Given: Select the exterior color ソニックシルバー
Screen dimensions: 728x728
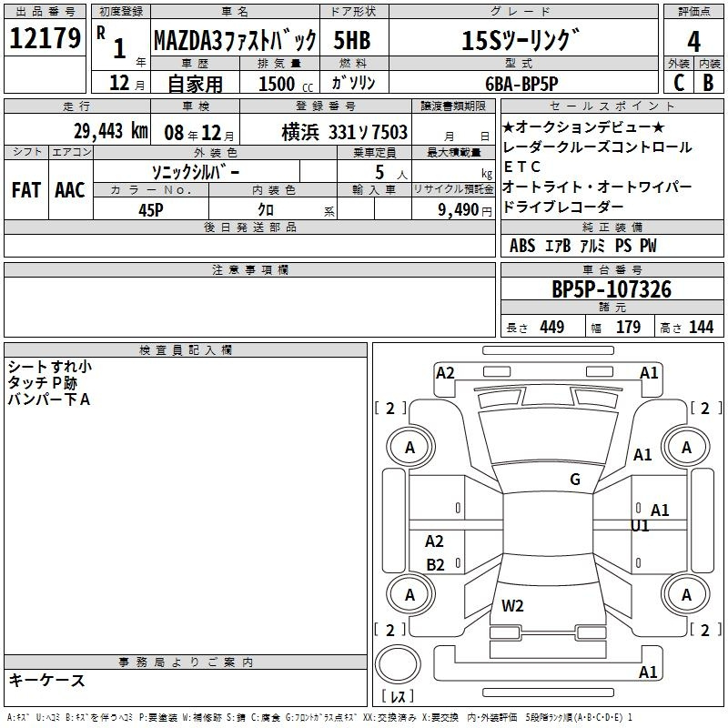Looking at the screenshot, I should coord(196,172).
